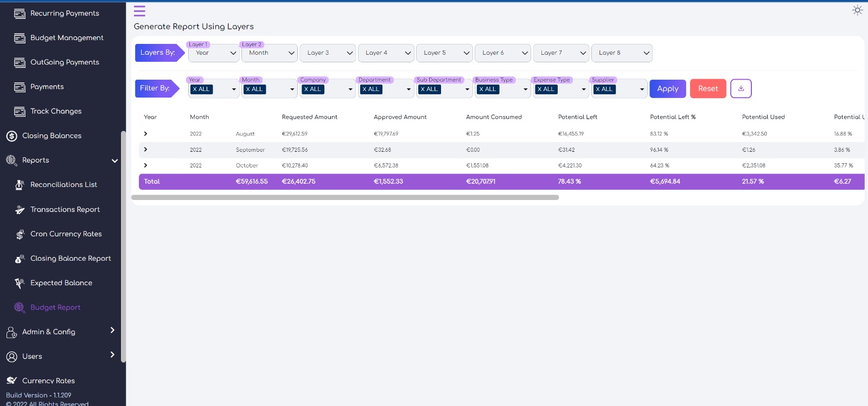Open Budget Management in sidebar
This screenshot has height=406, width=868.
pyautogui.click(x=66, y=38)
